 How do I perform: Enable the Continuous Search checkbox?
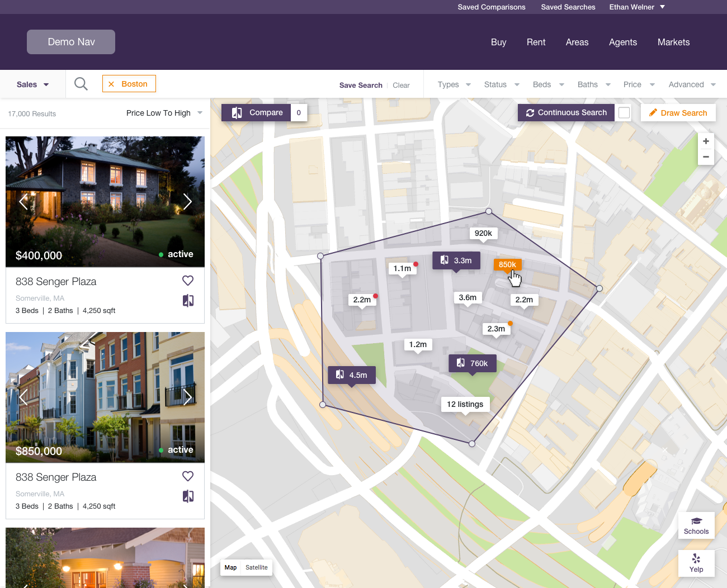pyautogui.click(x=624, y=113)
